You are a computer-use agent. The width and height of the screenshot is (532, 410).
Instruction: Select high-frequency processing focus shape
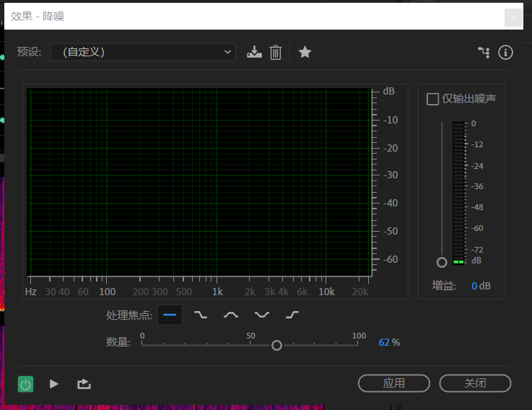[292, 315]
